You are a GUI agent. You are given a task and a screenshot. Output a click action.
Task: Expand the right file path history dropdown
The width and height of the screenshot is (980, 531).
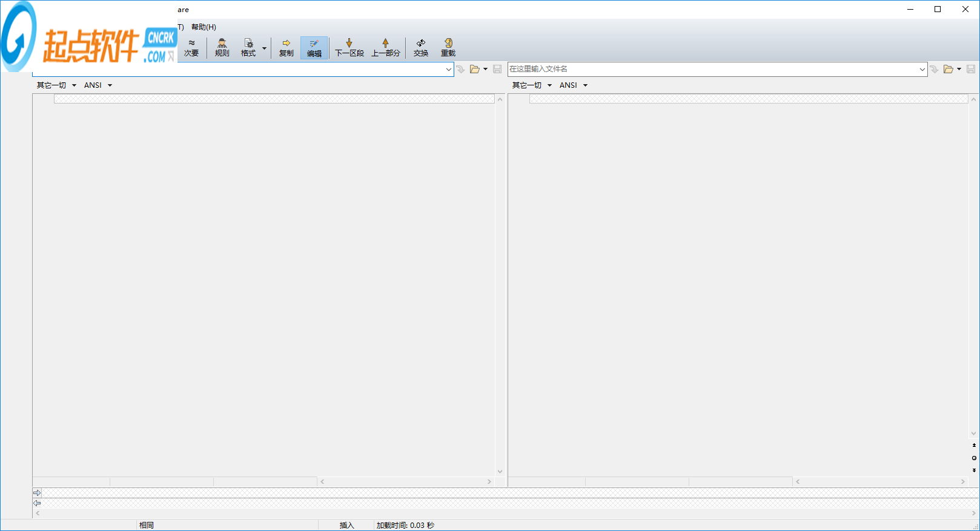(x=922, y=69)
